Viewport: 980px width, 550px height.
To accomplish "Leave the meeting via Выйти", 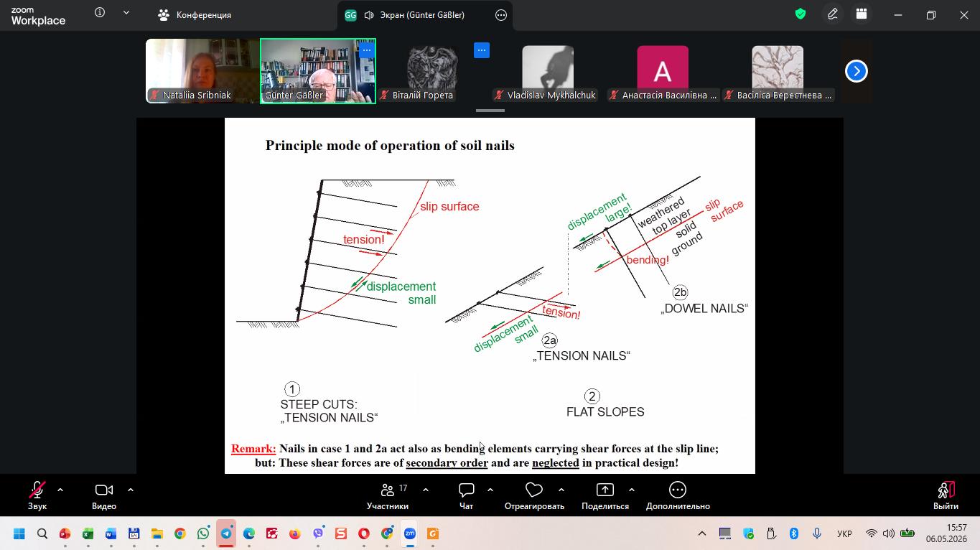I will click(946, 495).
